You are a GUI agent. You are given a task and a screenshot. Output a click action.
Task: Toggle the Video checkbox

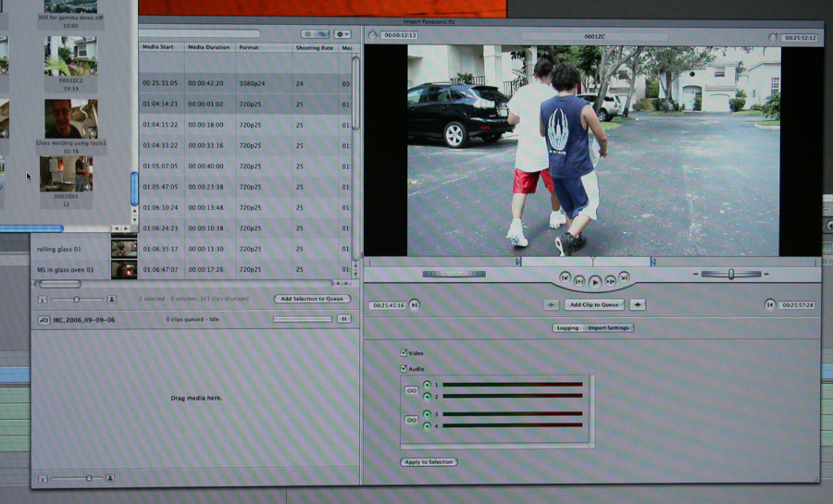pos(404,353)
